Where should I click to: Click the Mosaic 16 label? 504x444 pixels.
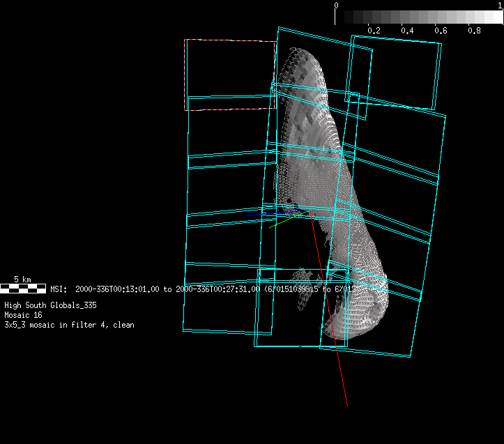[24, 315]
